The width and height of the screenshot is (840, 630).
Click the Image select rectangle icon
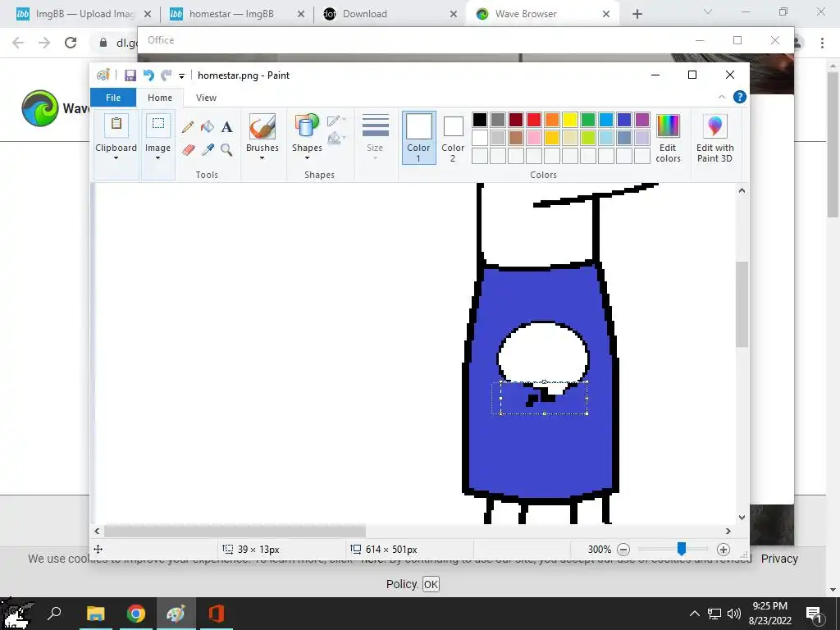pos(158,126)
